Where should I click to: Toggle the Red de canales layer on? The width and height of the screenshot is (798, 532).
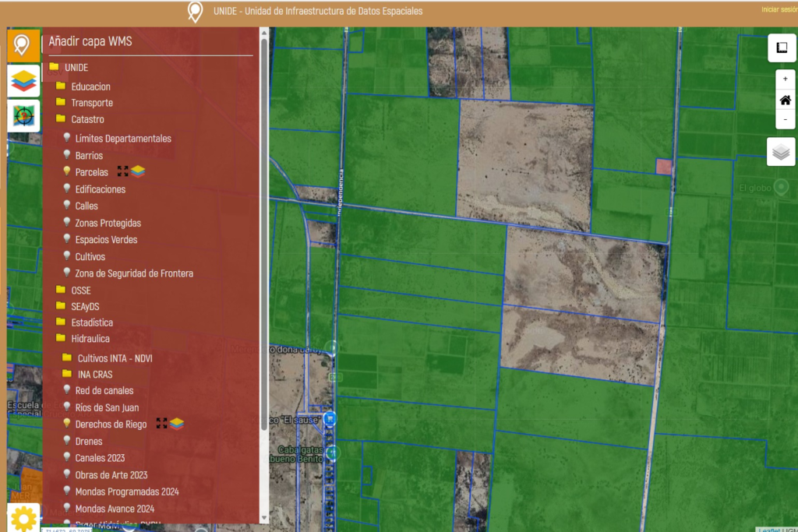pyautogui.click(x=67, y=390)
